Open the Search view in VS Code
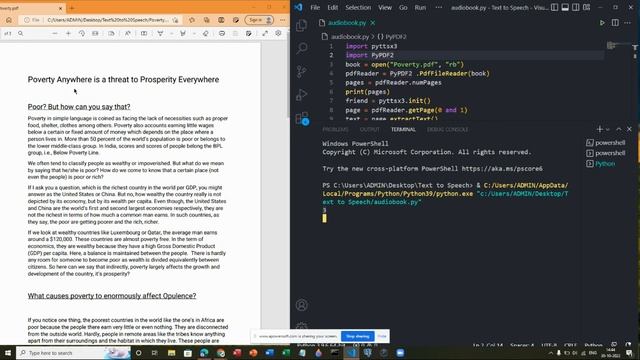The height and width of the screenshot is (360, 640). 302,48
